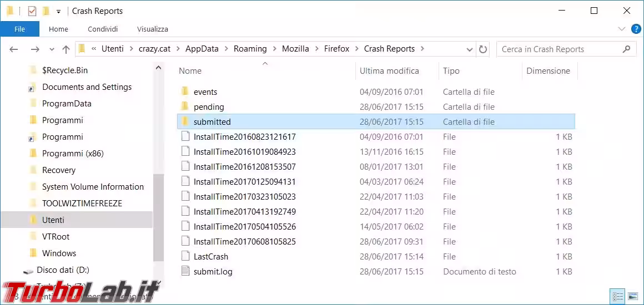Image resolution: width=644 pixels, height=305 pixels.
Task: Click the search magnifier icon
Action: (627, 49)
